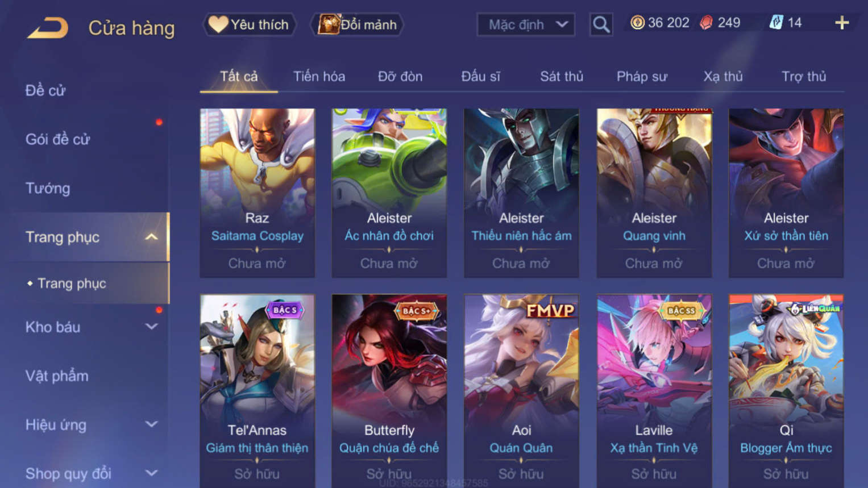The image size is (868, 488).
Task: Add currency with the plus icon
Action: click(842, 23)
